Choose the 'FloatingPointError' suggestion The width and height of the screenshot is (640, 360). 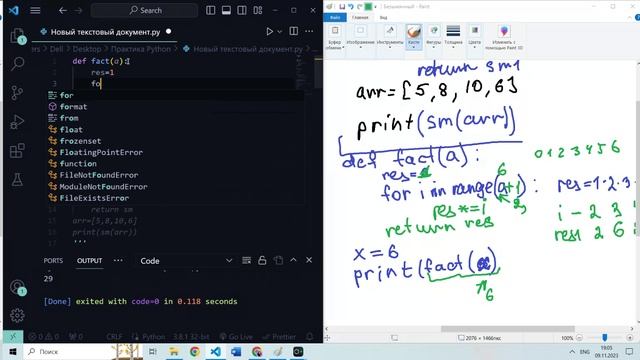point(176,152)
